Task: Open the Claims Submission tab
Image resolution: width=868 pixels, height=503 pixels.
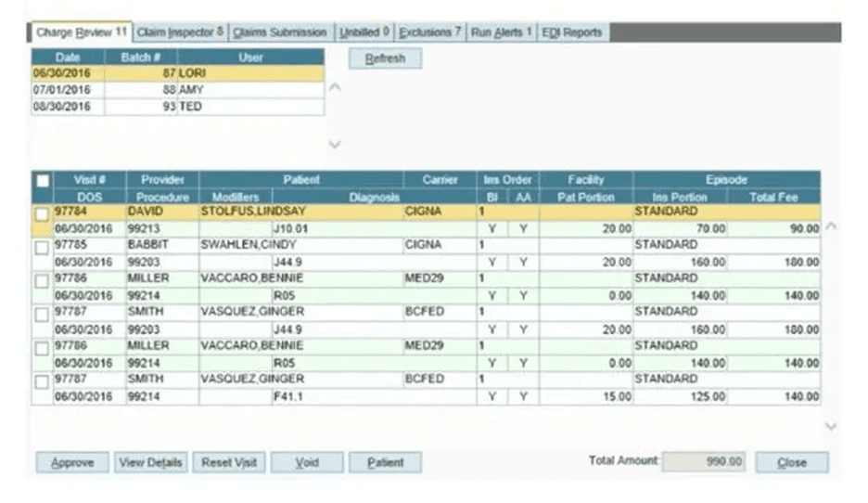Action: pyautogui.click(x=280, y=32)
